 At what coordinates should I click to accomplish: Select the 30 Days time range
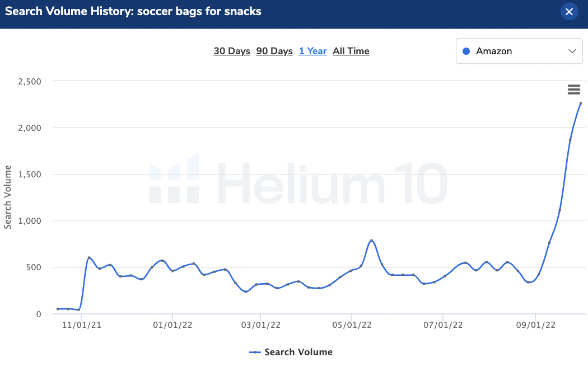pyautogui.click(x=232, y=51)
